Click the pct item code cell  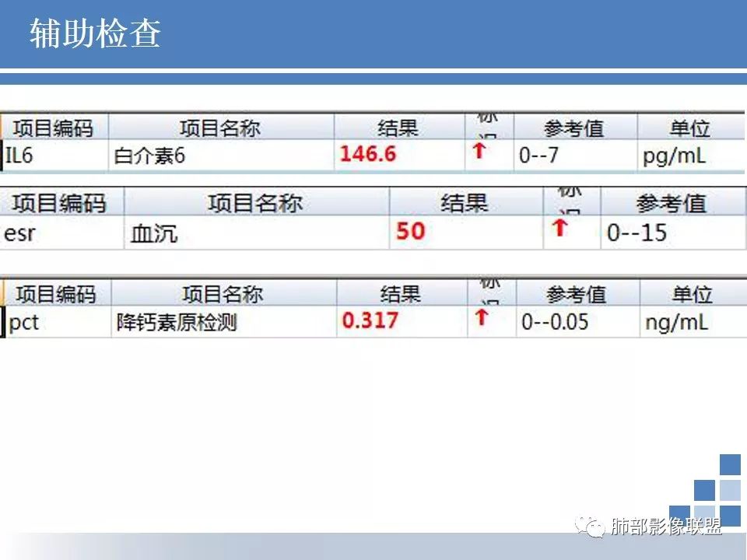[x=58, y=322]
